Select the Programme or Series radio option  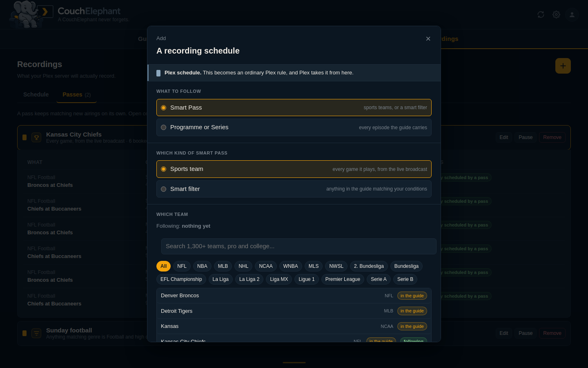pos(294,127)
